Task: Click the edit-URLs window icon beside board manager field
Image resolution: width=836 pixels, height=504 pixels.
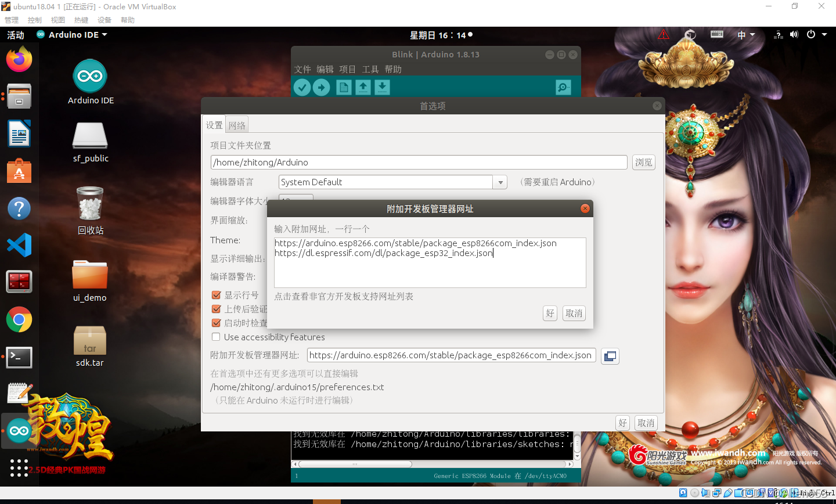Action: pyautogui.click(x=610, y=356)
